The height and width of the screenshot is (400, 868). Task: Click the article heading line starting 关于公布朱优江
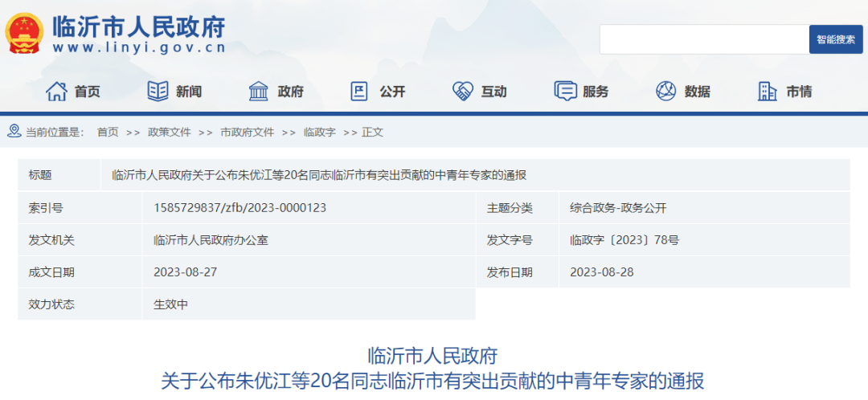(x=432, y=382)
